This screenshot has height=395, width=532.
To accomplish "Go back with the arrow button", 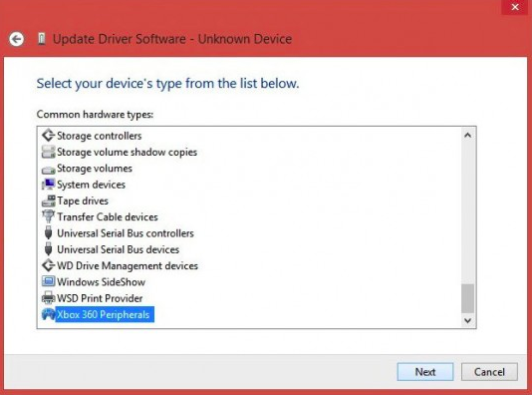I will point(16,39).
